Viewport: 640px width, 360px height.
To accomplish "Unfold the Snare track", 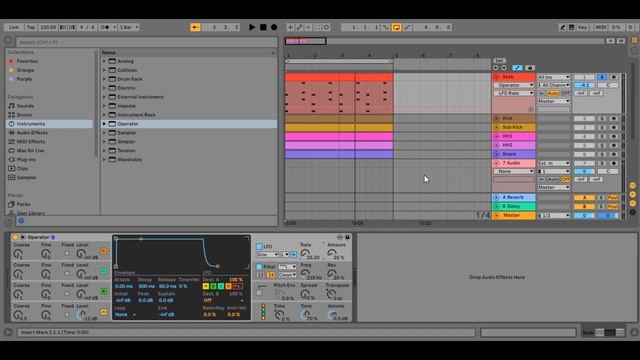I will pyautogui.click(x=496, y=154).
